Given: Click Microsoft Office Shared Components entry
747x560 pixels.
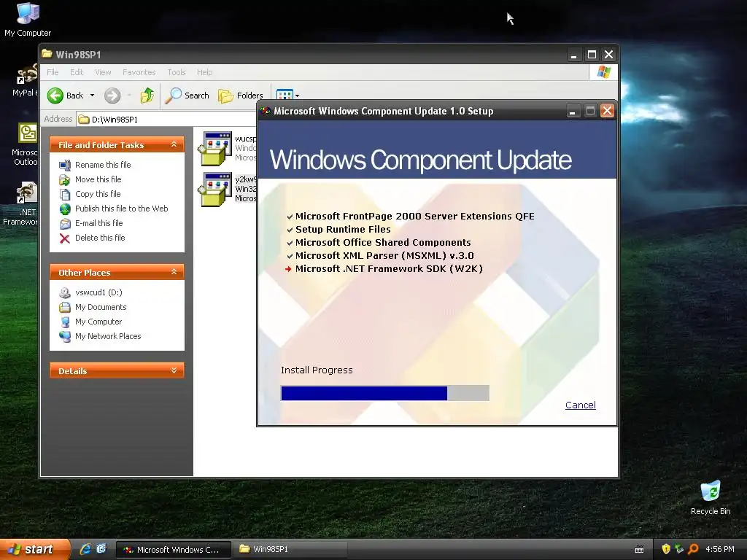Looking at the screenshot, I should [x=383, y=242].
